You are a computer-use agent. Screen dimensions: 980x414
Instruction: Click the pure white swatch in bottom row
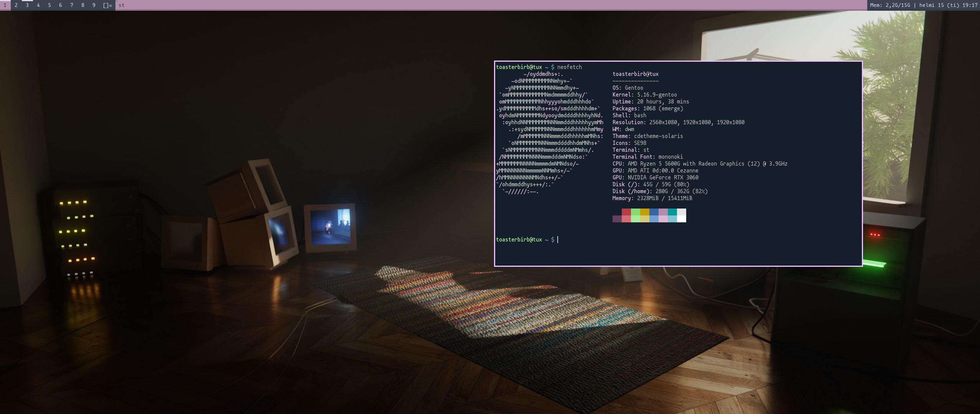click(x=682, y=219)
